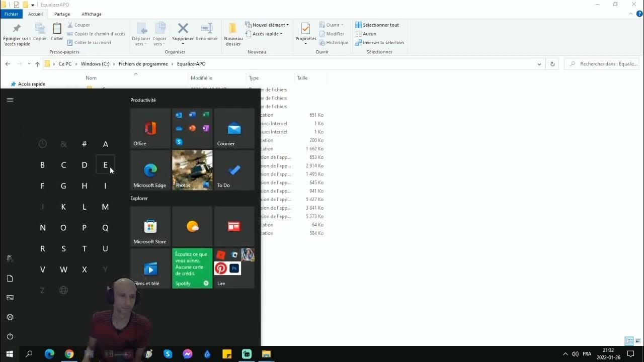Open File Explorer from the taskbar
The image size is (644, 362).
click(266, 354)
